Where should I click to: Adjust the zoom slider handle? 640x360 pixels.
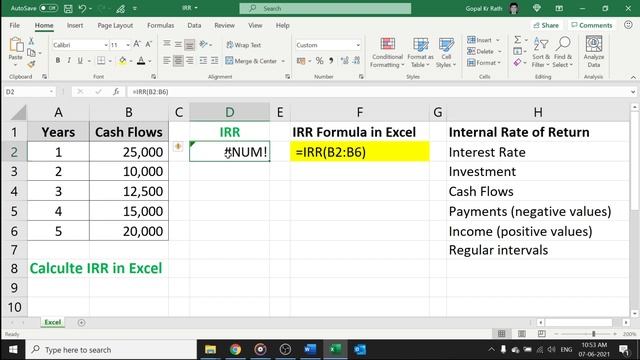click(593, 334)
